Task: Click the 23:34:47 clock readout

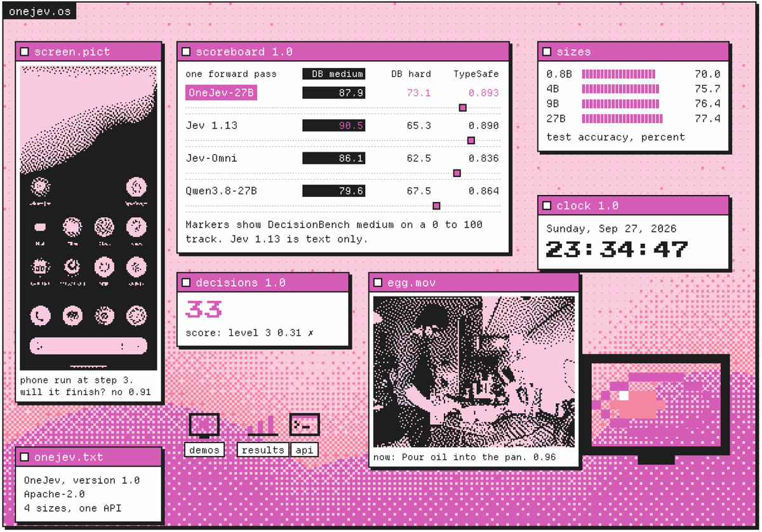Action: point(617,249)
